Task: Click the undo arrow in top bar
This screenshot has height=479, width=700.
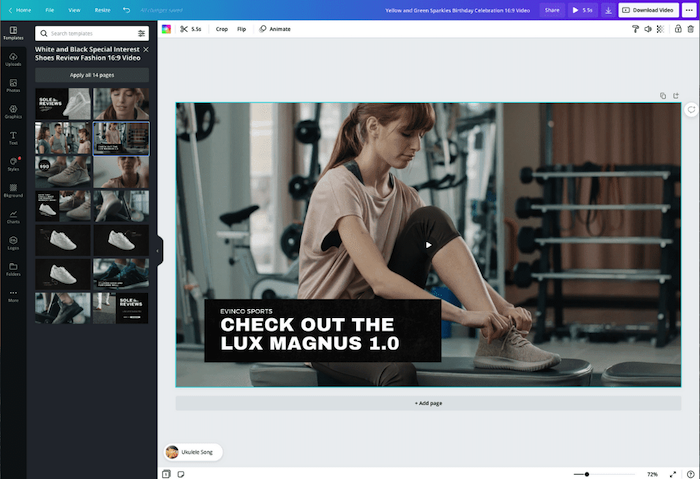Action: (x=127, y=10)
